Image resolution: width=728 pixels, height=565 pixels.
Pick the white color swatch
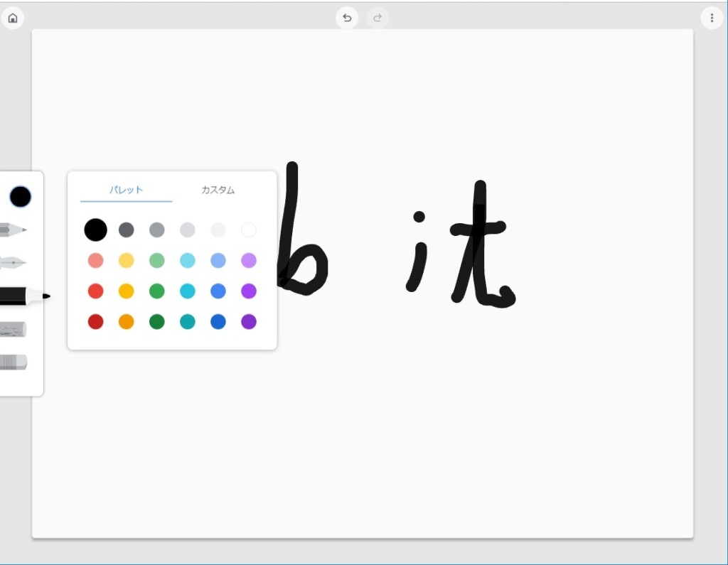(x=248, y=230)
